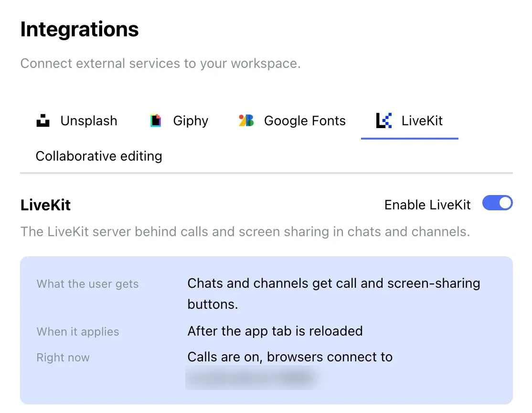Click 'Calls are on, browsers connect to'

point(290,357)
